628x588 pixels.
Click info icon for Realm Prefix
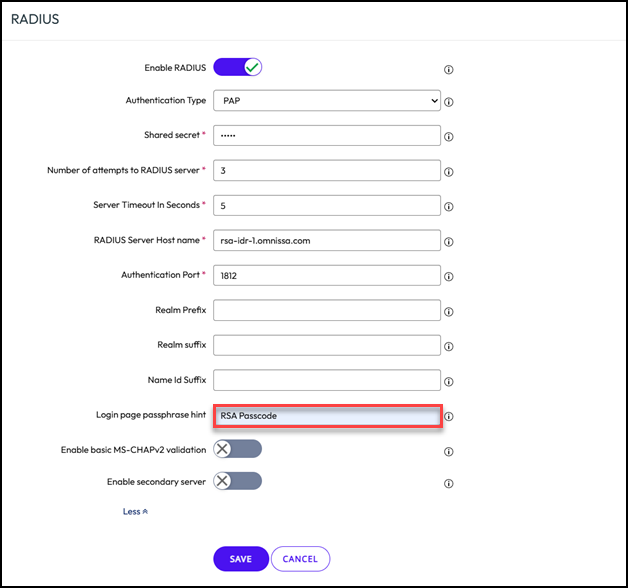[449, 312]
